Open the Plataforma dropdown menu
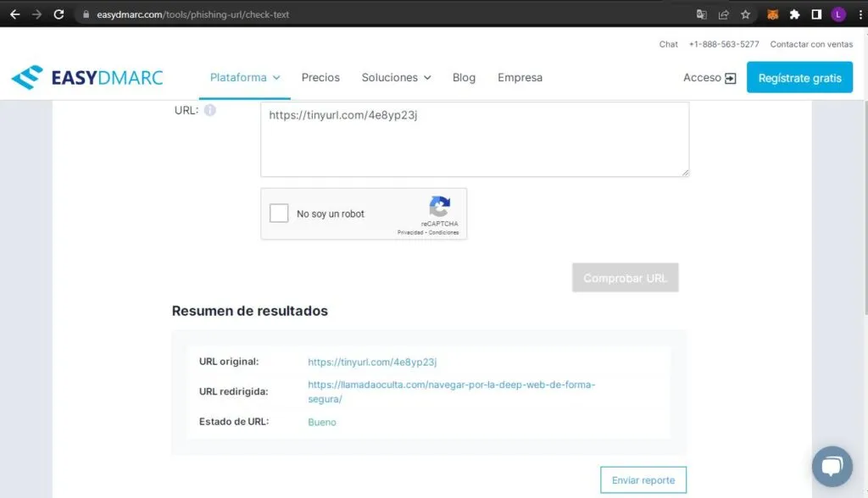The height and width of the screenshot is (498, 868). click(244, 77)
